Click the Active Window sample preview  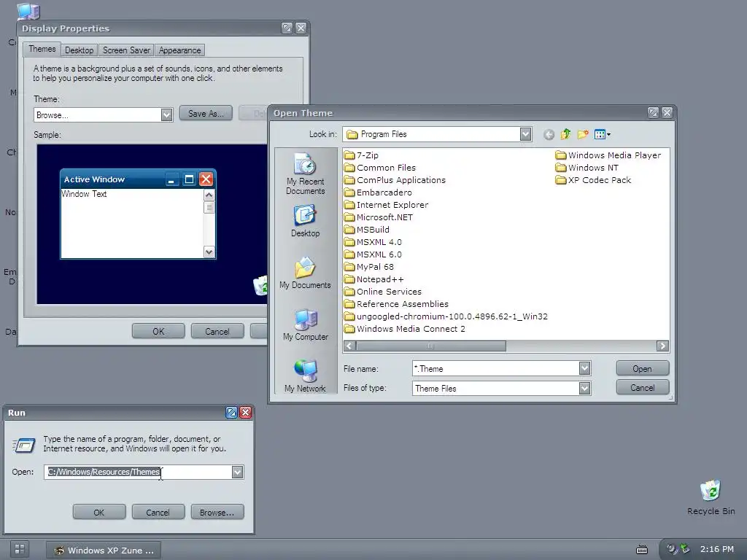tap(138, 214)
